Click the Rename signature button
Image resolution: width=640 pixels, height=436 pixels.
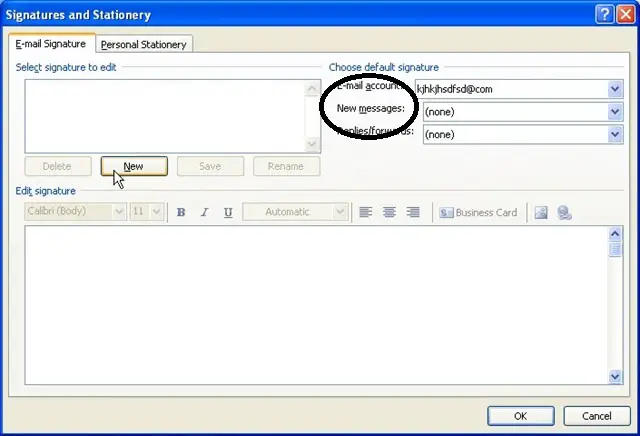pos(286,166)
